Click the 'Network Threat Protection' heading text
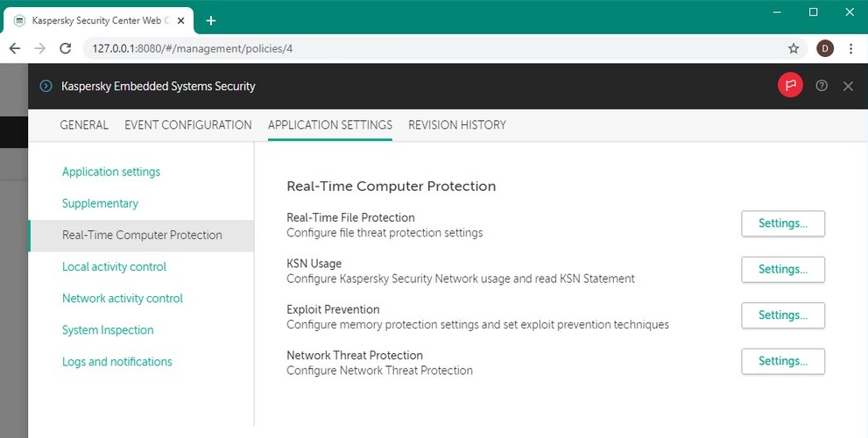The image size is (868, 438). [354, 356]
